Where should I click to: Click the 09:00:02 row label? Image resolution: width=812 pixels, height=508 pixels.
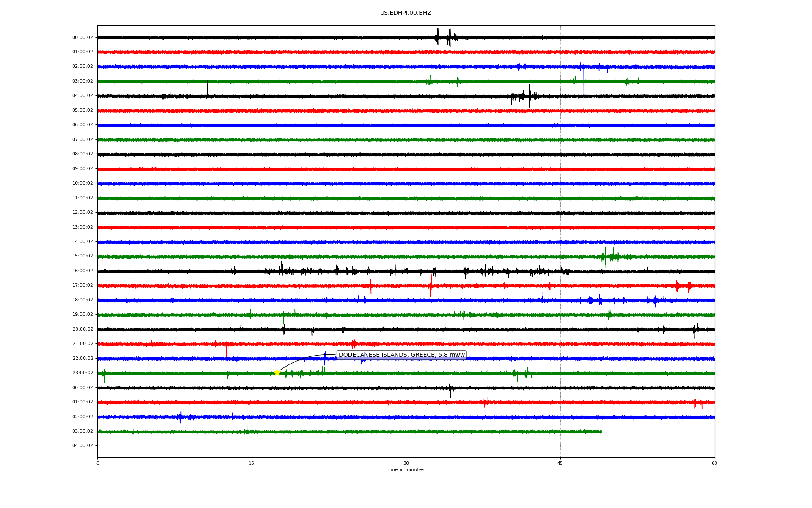pos(82,168)
